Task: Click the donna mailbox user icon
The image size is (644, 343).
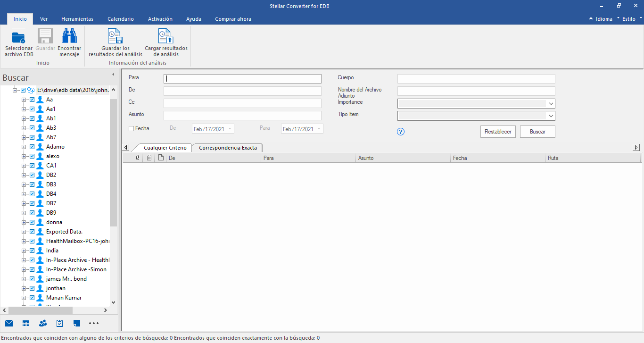Action: tap(40, 222)
